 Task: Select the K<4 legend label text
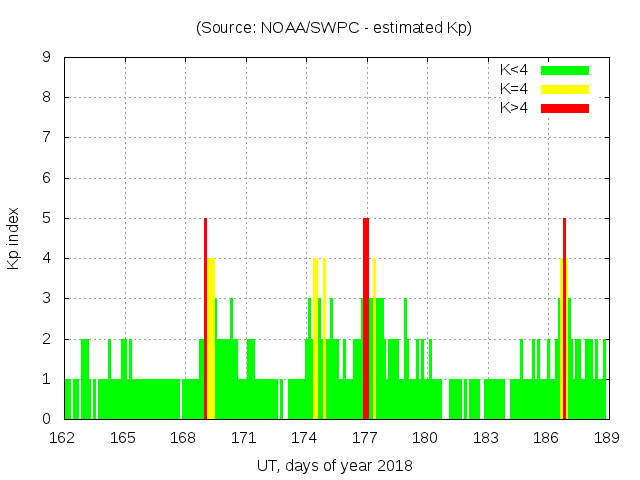(x=515, y=70)
